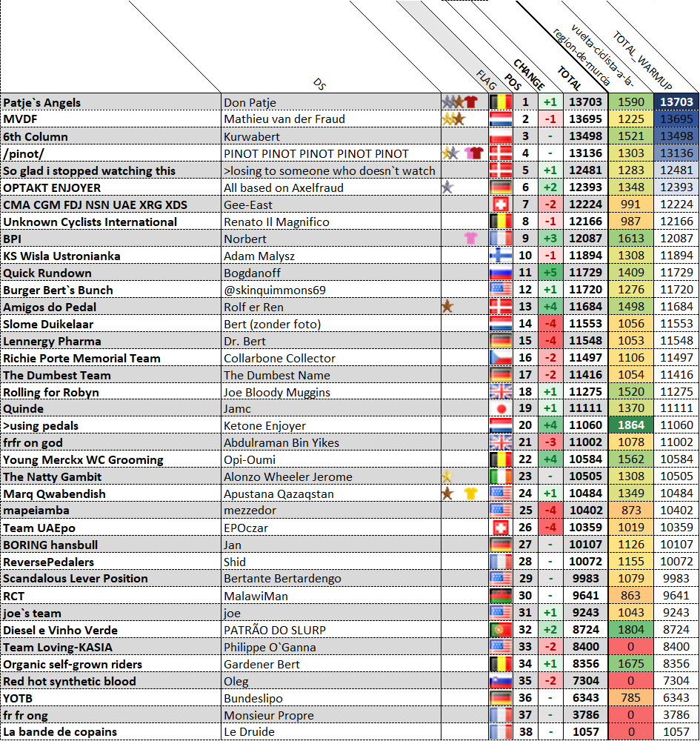Click the Portugal flag in Diesel e Vinho Verde row

point(500,629)
